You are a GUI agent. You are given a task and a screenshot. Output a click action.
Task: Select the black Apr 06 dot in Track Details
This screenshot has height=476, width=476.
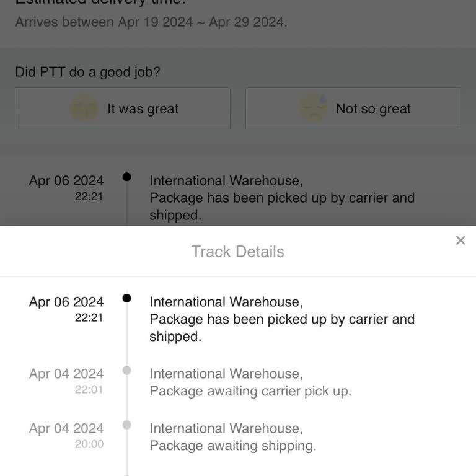127,298
